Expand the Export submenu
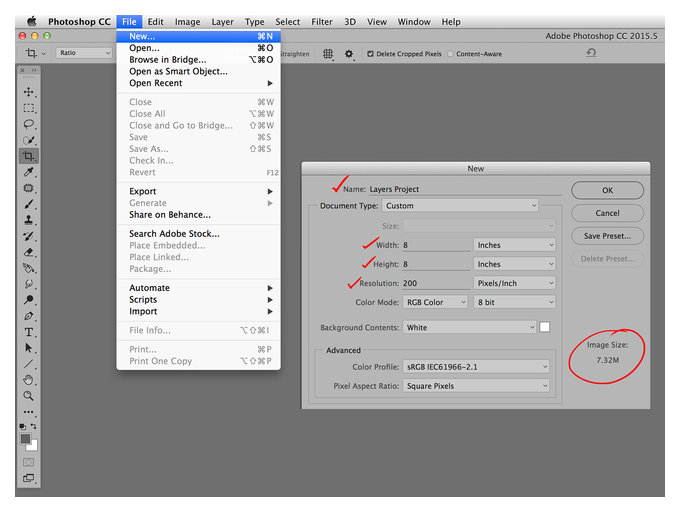680x512 pixels. point(199,191)
